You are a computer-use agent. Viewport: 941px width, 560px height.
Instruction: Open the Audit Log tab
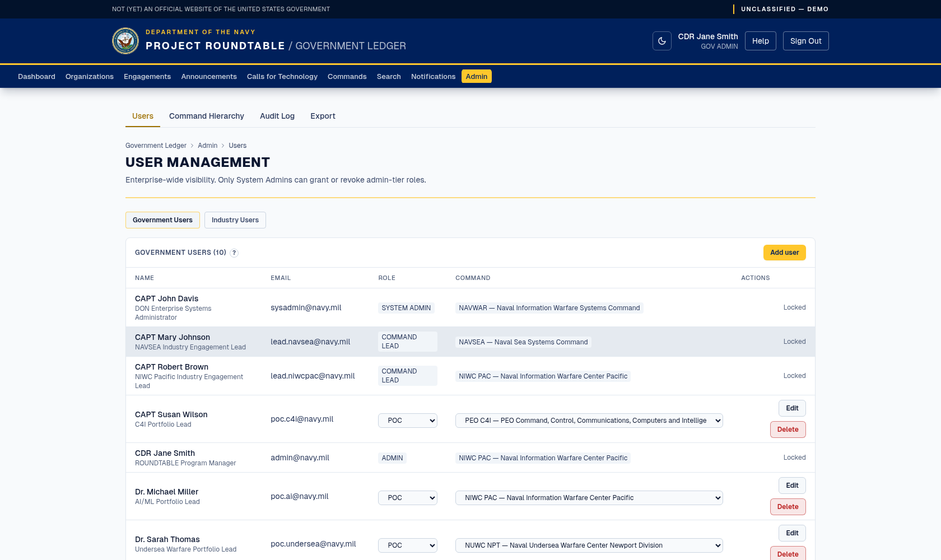click(277, 116)
